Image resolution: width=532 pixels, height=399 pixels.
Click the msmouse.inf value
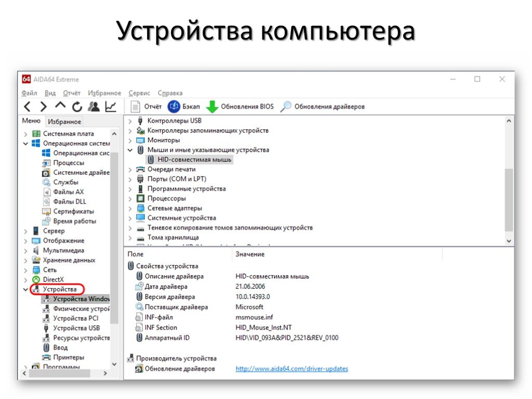pyautogui.click(x=254, y=317)
